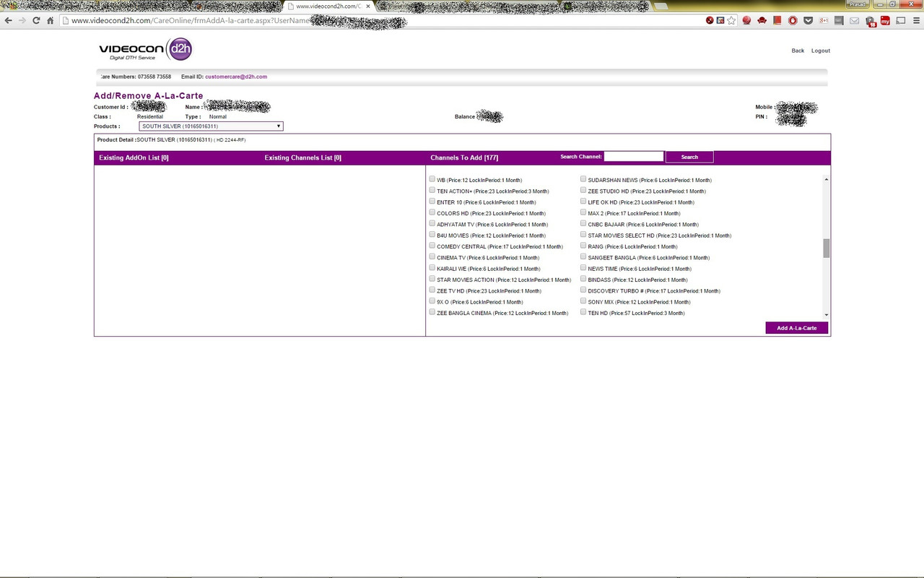The image size is (924, 578).
Task: Save page with the Pocket extension icon
Action: coord(808,20)
